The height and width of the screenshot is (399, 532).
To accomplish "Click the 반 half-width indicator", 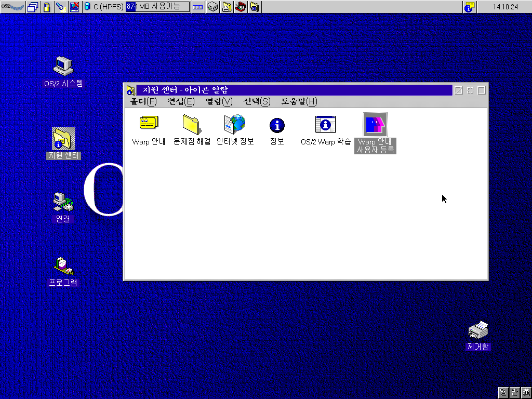I will coord(515,392).
